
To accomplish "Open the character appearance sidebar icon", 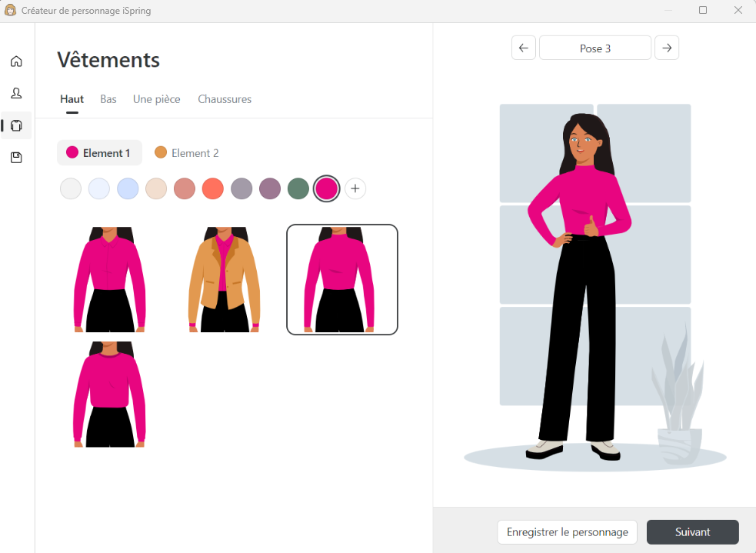I will tap(16, 93).
